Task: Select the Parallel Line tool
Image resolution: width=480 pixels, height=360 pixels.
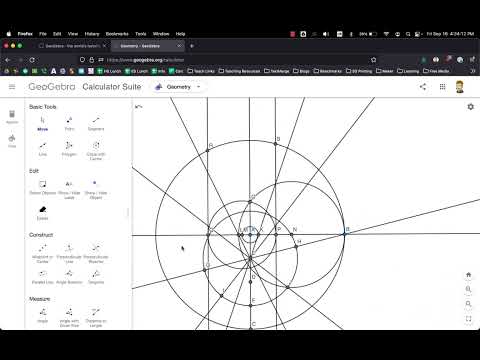Action: (x=43, y=277)
